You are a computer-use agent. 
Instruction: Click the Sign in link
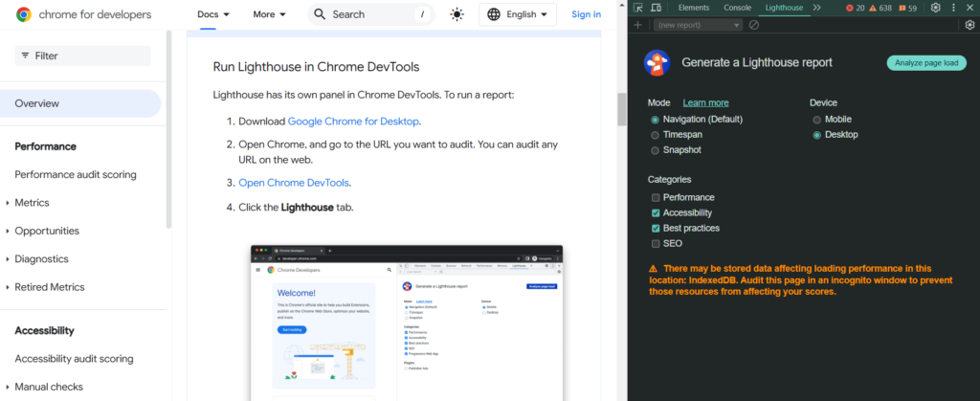587,14
